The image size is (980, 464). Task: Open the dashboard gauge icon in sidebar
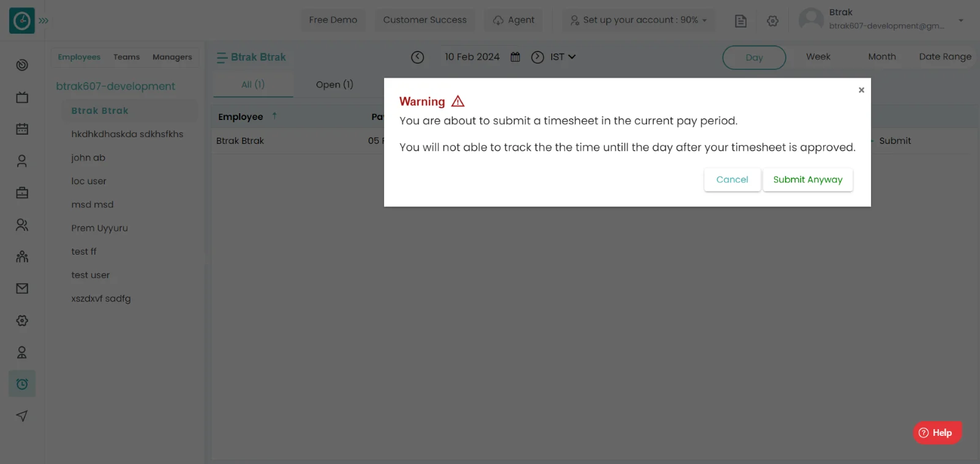pos(22,65)
